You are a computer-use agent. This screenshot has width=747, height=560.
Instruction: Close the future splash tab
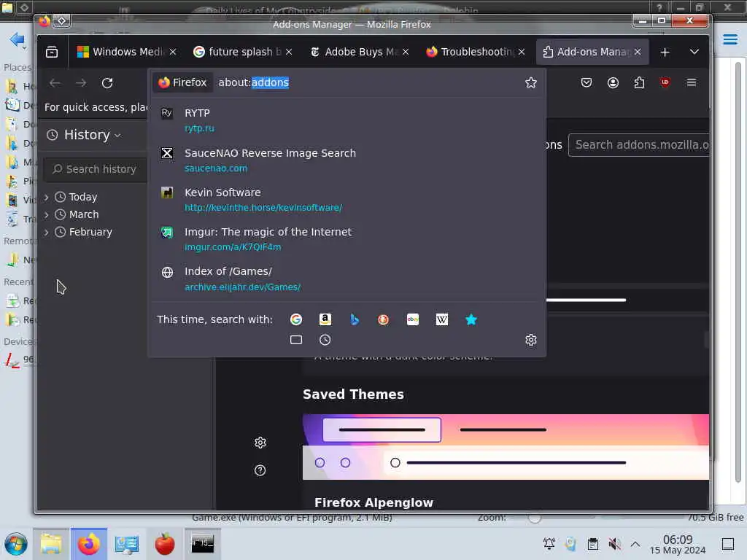[x=289, y=52]
